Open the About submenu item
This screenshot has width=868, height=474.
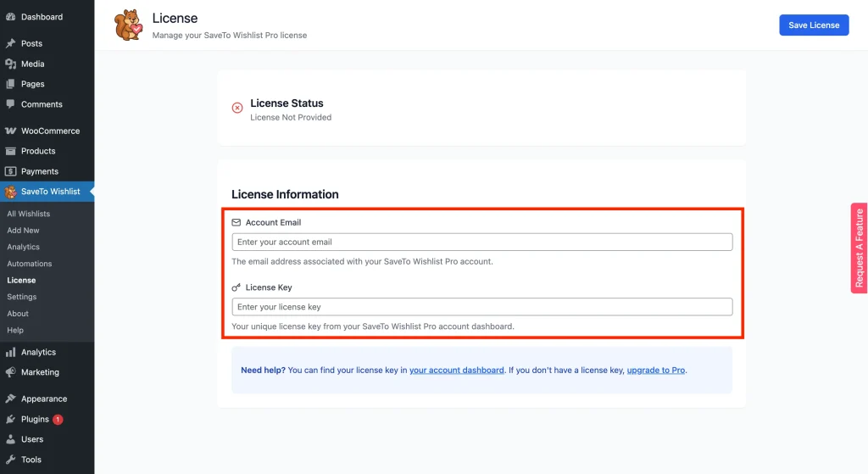click(x=18, y=314)
